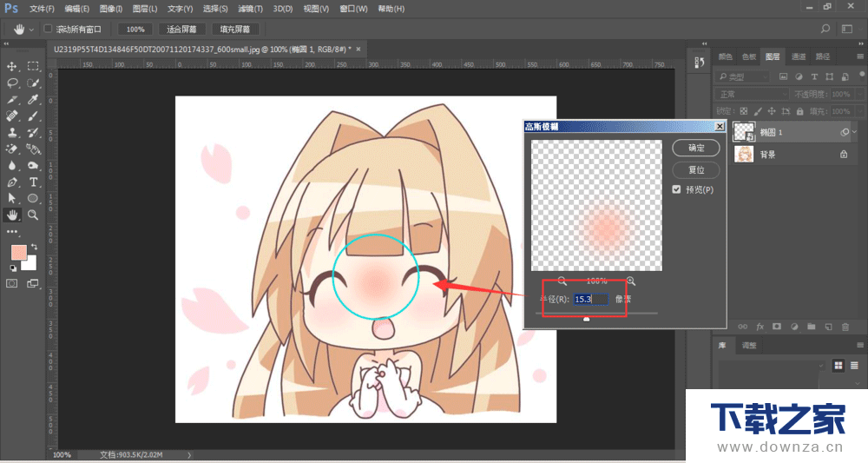Swap foreground and background colors

pos(35,247)
